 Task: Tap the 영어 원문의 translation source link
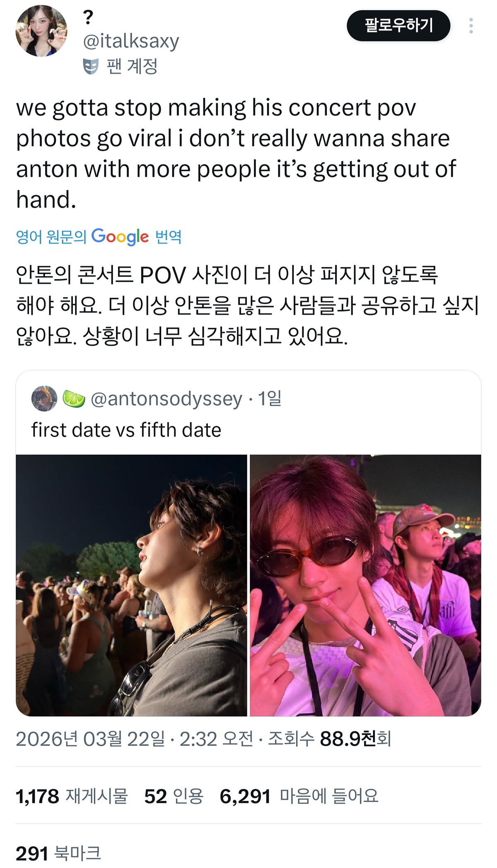[51, 237]
